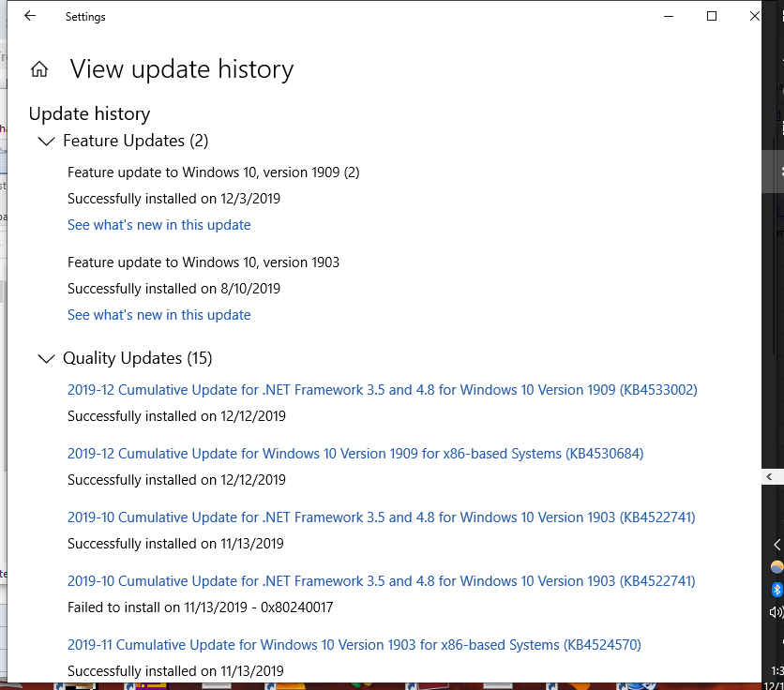Click the volume speaker tray icon

pos(776,612)
